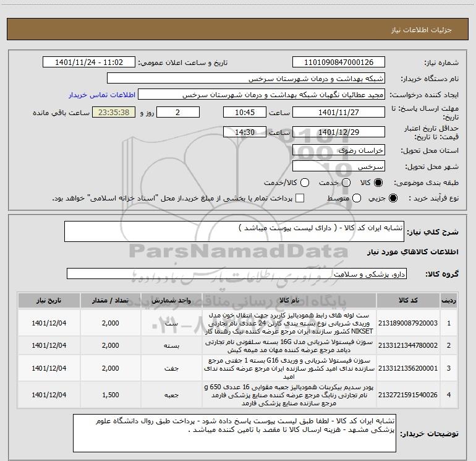Click the تعداد / مقدار column header

point(111,301)
